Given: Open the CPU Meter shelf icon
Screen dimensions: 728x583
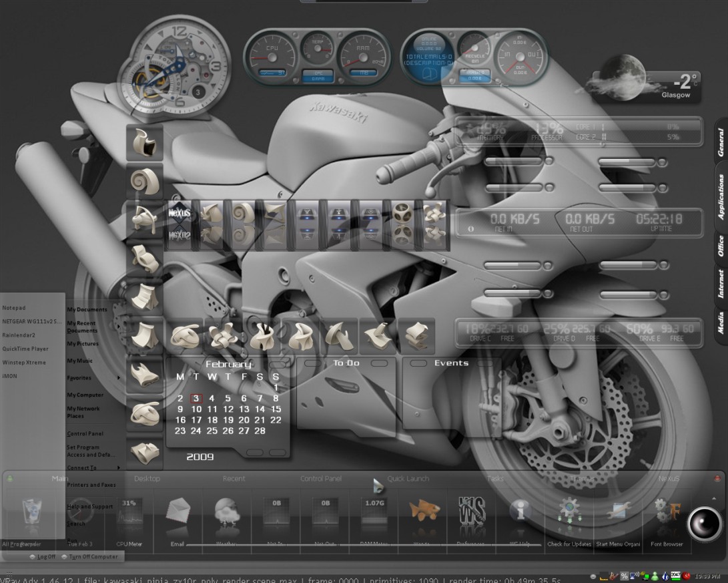Looking at the screenshot, I should (x=129, y=512).
